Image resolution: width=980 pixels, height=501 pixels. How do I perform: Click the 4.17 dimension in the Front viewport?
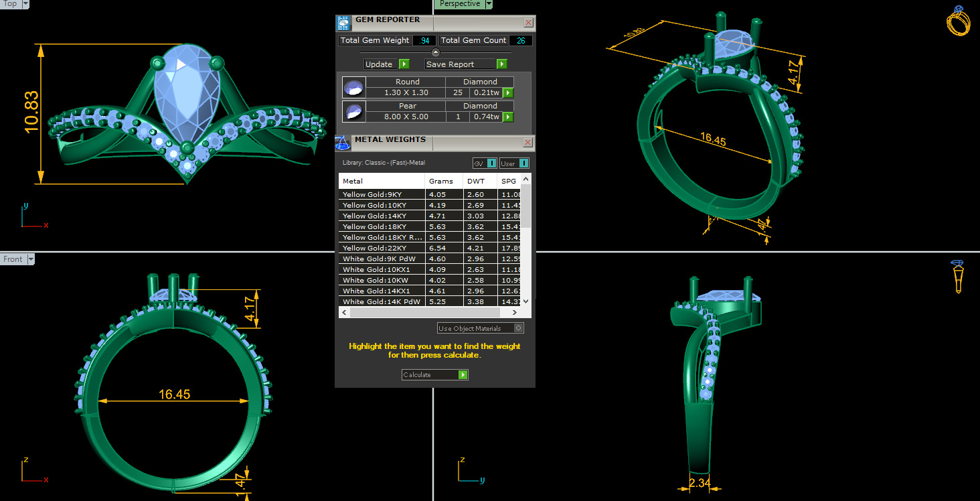[250, 307]
